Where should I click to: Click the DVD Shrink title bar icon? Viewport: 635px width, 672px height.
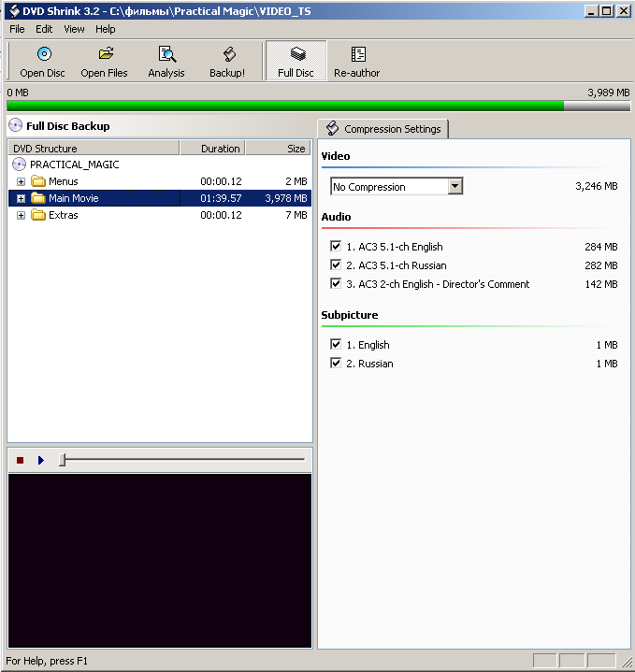(x=14, y=10)
